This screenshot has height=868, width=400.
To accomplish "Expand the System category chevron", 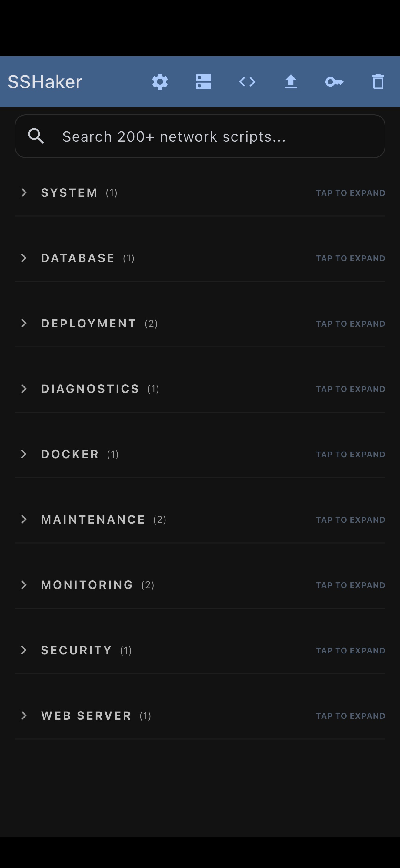I will (x=24, y=193).
